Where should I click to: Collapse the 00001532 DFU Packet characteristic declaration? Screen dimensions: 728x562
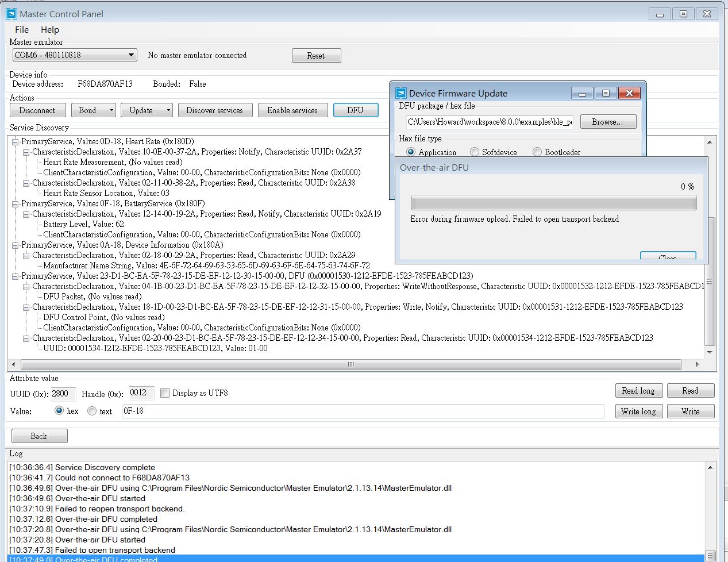26,286
